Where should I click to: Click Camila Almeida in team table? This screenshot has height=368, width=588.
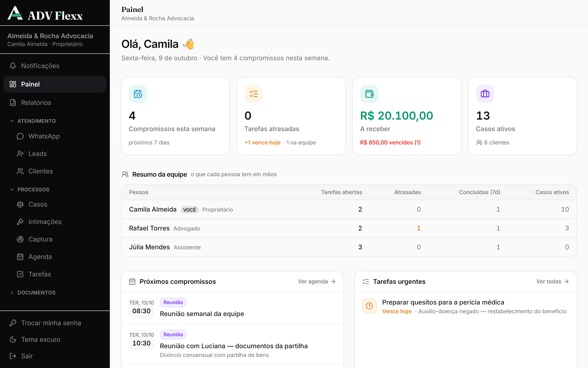pos(153,209)
